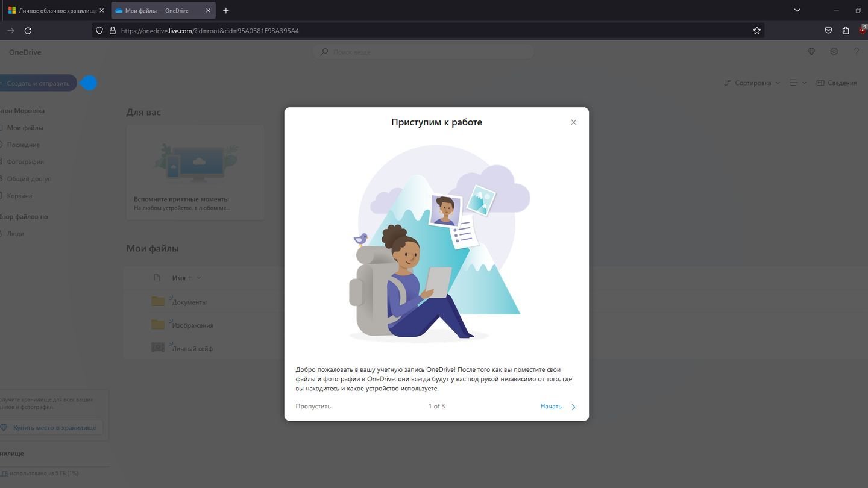Select the 'Мои файлы — OneDrive' browser tab

tap(163, 11)
